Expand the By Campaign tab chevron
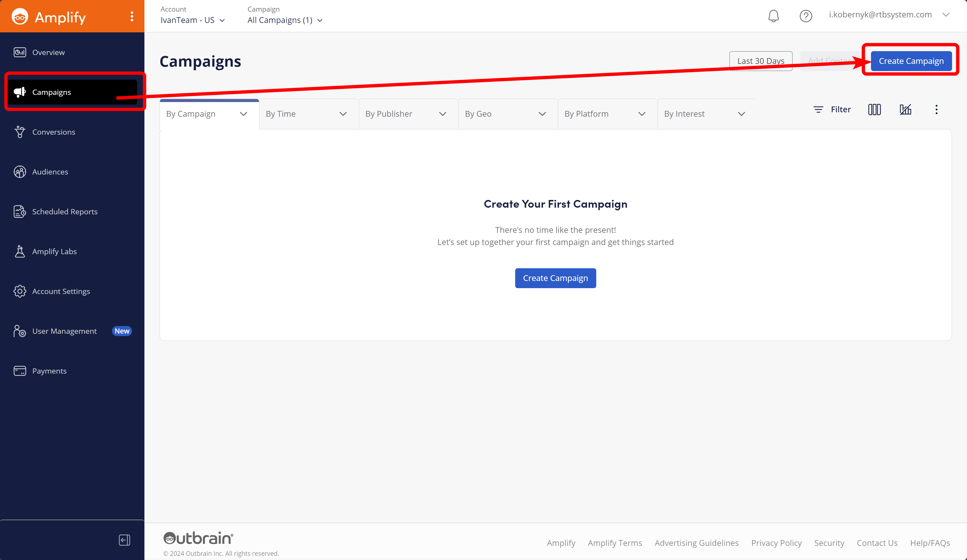This screenshot has height=560, width=967. click(243, 114)
